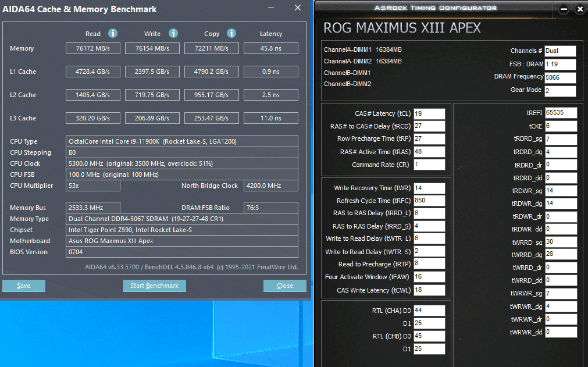Click the tWRRD_sg field showing 30
Image resolution: width=588 pixels, height=367 pixels.
pyautogui.click(x=561, y=242)
